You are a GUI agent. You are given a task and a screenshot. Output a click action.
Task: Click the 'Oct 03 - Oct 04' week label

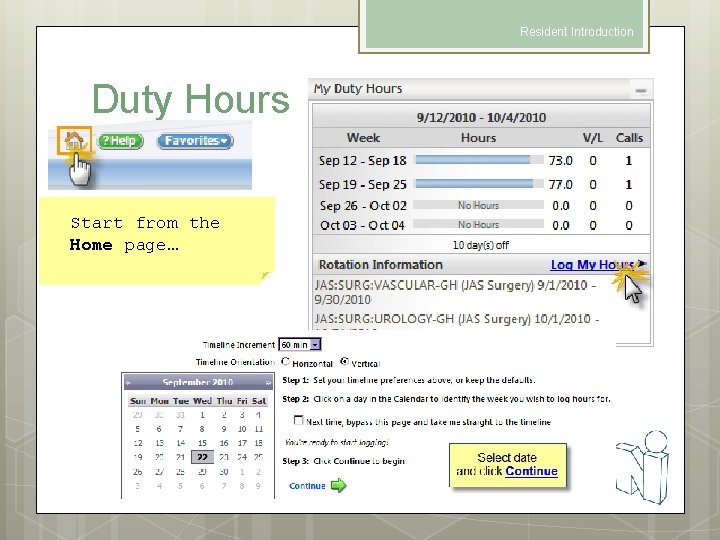click(x=362, y=225)
